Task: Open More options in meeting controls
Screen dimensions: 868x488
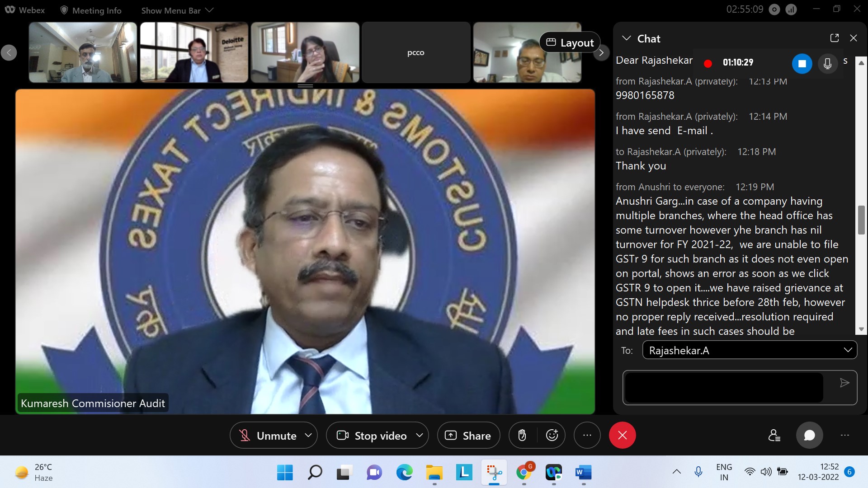Action: coord(587,435)
